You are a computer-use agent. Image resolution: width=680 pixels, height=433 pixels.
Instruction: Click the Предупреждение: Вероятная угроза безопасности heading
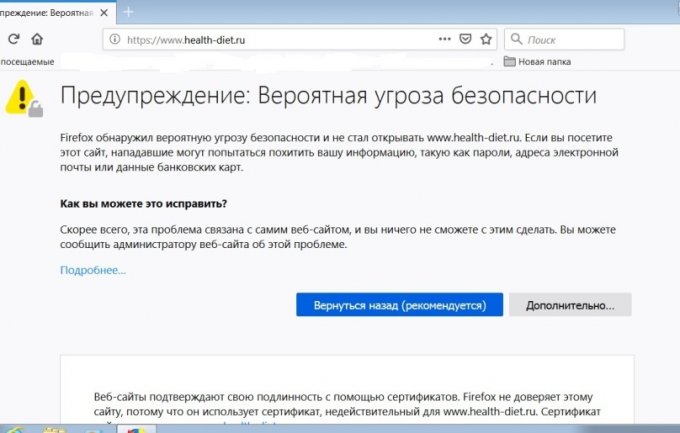coord(329,97)
